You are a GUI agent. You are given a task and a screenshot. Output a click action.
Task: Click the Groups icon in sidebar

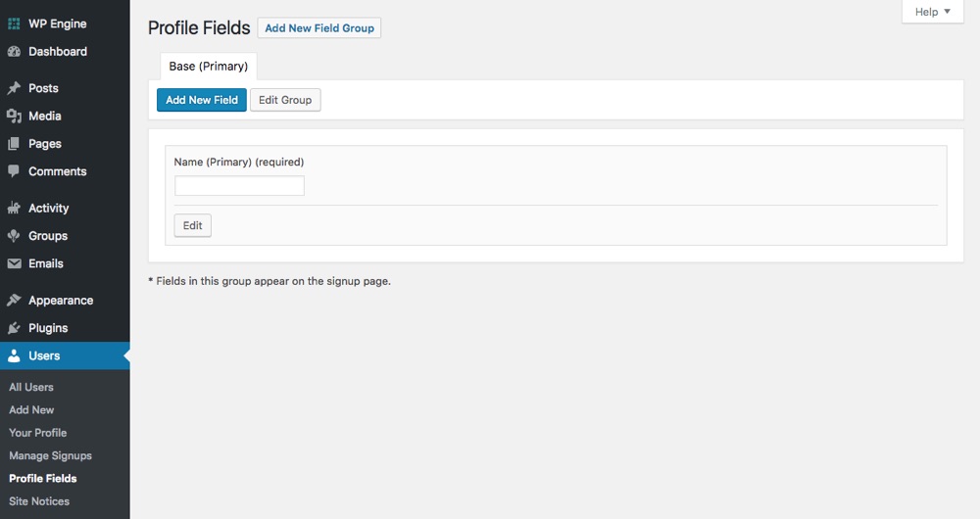(14, 235)
